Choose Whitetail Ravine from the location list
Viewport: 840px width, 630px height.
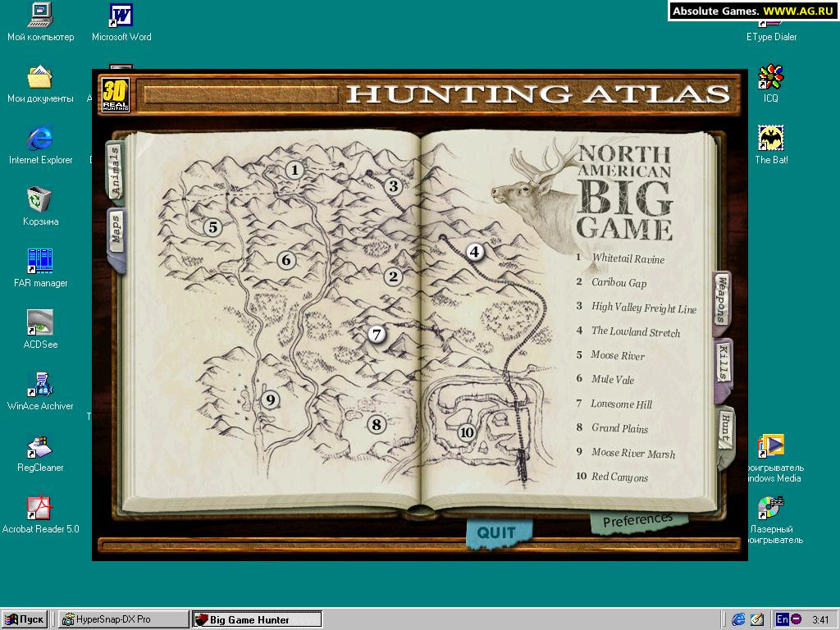click(x=628, y=258)
